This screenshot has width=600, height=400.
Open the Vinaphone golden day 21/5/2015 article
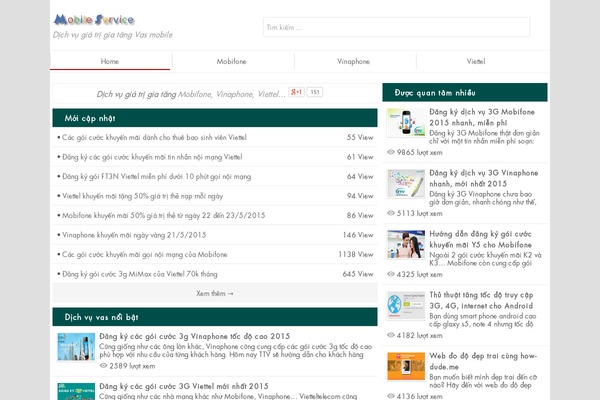134,235
